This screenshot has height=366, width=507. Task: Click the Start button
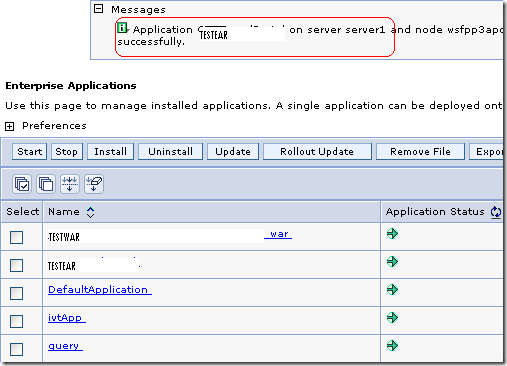(x=30, y=152)
